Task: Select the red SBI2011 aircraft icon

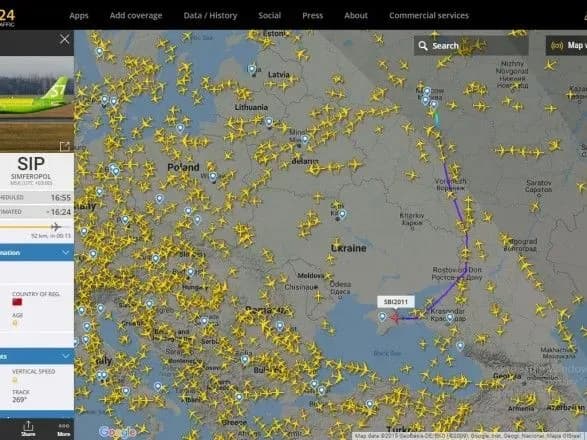Action: pos(395,318)
